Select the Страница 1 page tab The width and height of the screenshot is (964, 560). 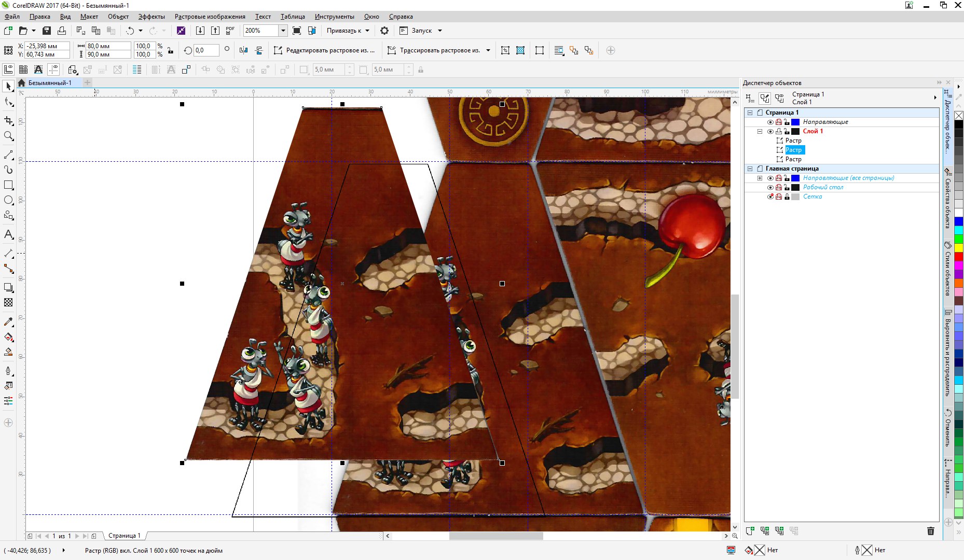click(x=124, y=536)
